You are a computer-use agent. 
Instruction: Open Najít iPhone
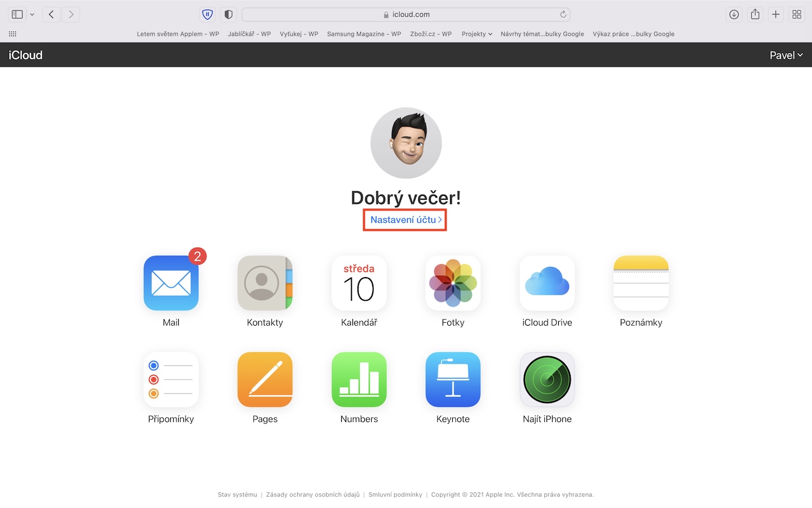[547, 379]
